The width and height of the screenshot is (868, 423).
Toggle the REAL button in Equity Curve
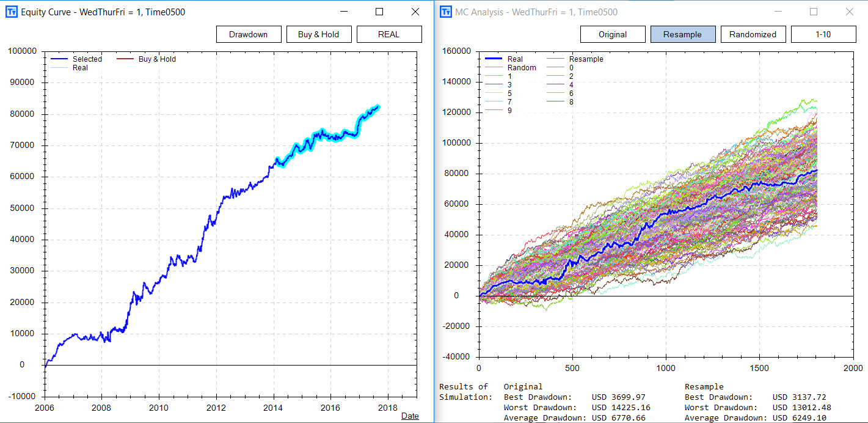coord(389,34)
